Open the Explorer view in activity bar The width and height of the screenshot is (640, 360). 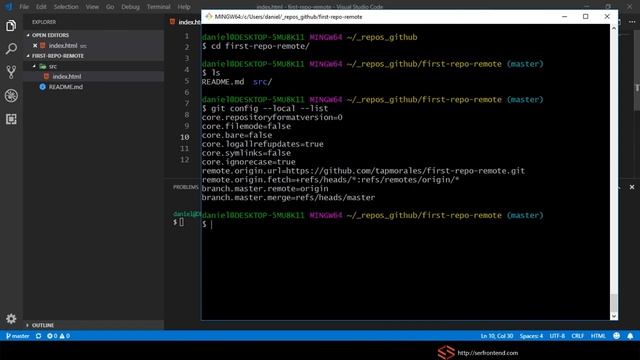coord(11,26)
